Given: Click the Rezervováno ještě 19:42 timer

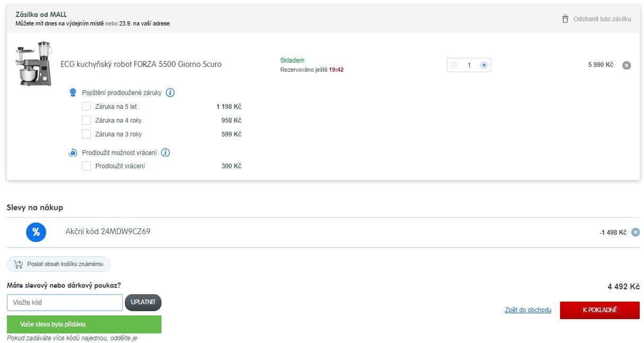Looking at the screenshot, I should [312, 70].
